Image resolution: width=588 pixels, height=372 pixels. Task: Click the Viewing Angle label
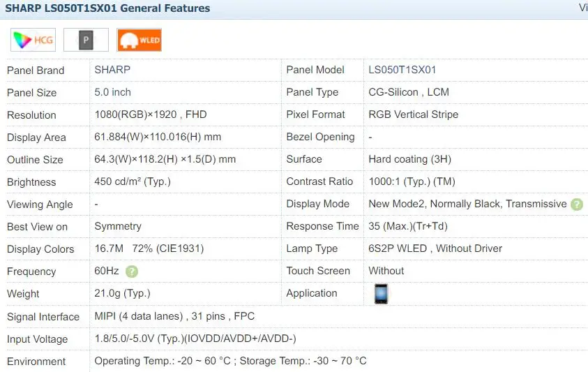pos(40,204)
